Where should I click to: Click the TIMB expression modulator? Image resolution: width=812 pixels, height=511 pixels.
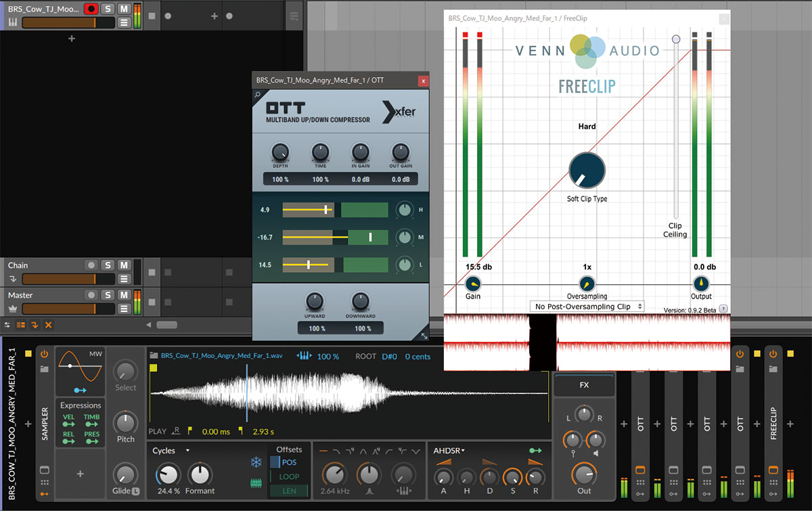[91, 422]
